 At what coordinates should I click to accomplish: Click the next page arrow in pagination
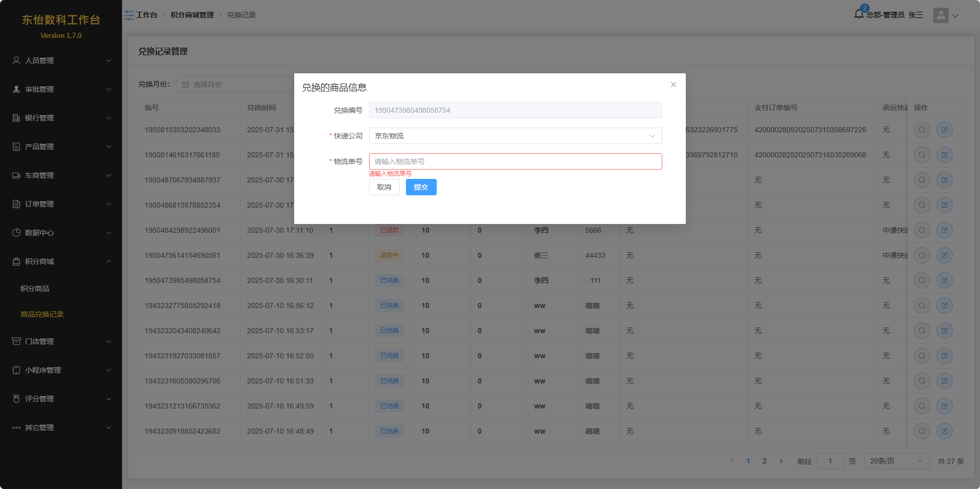click(781, 461)
